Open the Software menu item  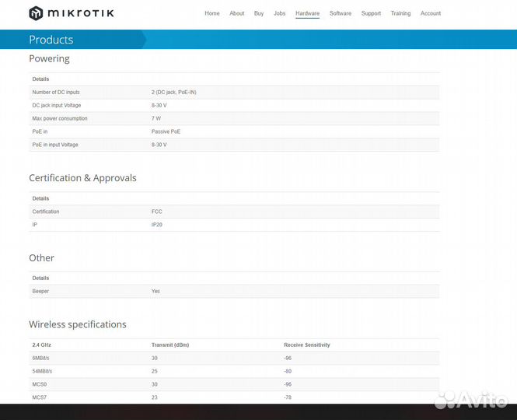[341, 13]
